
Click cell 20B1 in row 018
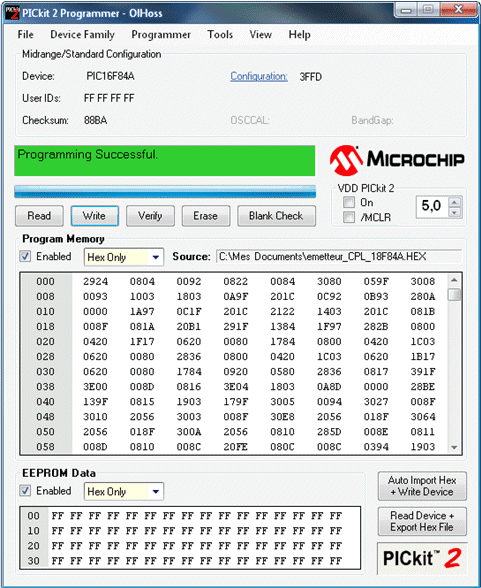point(189,326)
